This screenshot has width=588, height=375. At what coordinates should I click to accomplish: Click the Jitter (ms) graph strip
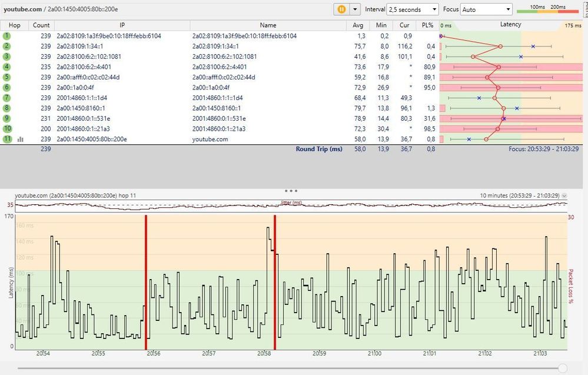(x=291, y=205)
